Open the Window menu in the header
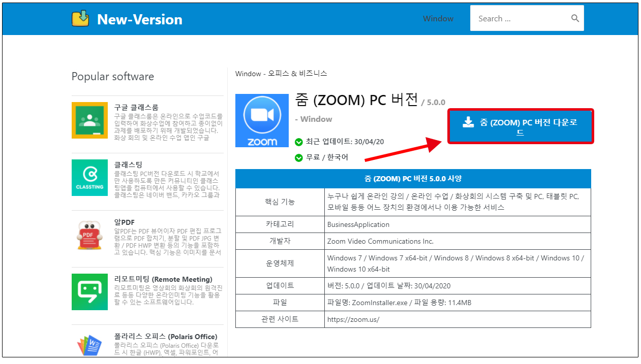 pos(438,19)
